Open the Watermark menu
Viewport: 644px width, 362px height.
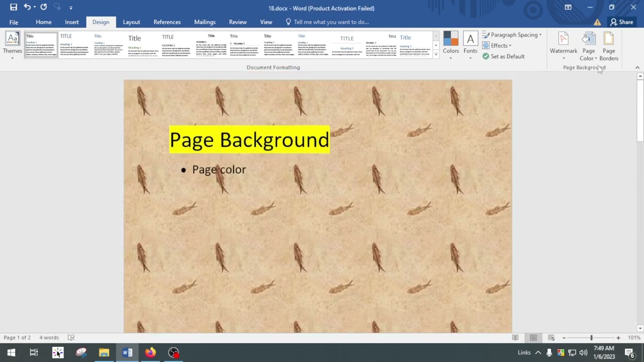point(563,46)
